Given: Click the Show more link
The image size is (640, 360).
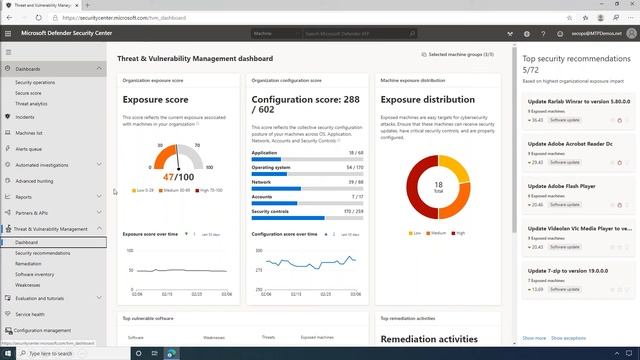Looking at the screenshot, I should click(534, 338).
